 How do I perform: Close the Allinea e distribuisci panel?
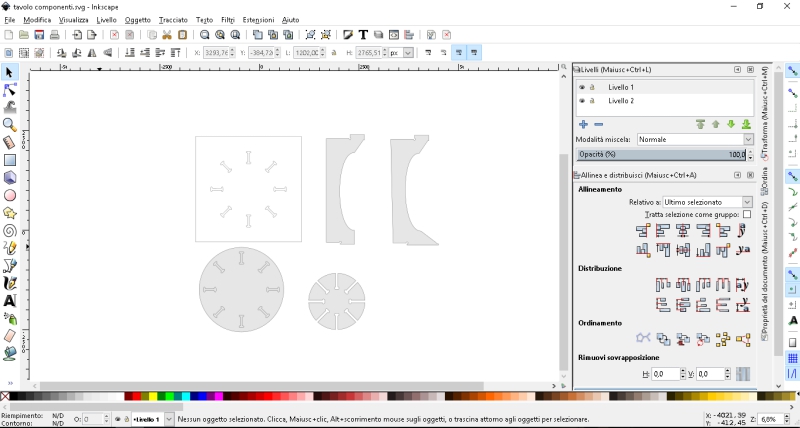coord(751,175)
